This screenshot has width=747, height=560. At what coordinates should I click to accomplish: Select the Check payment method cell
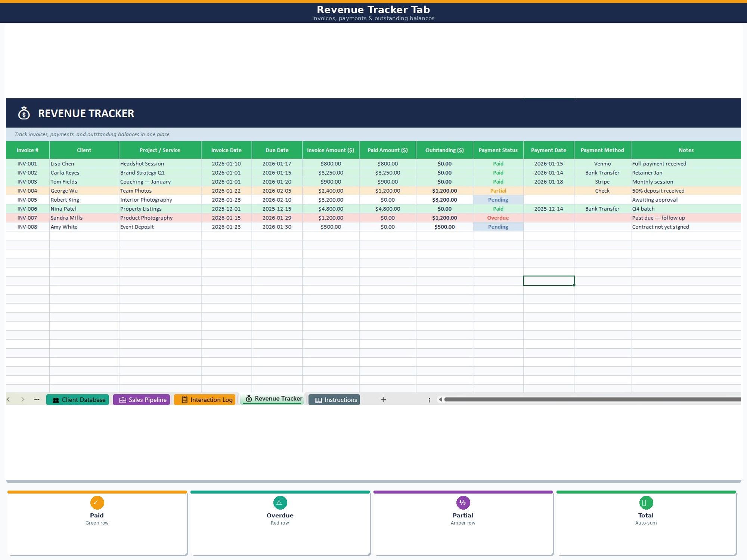[x=602, y=191]
